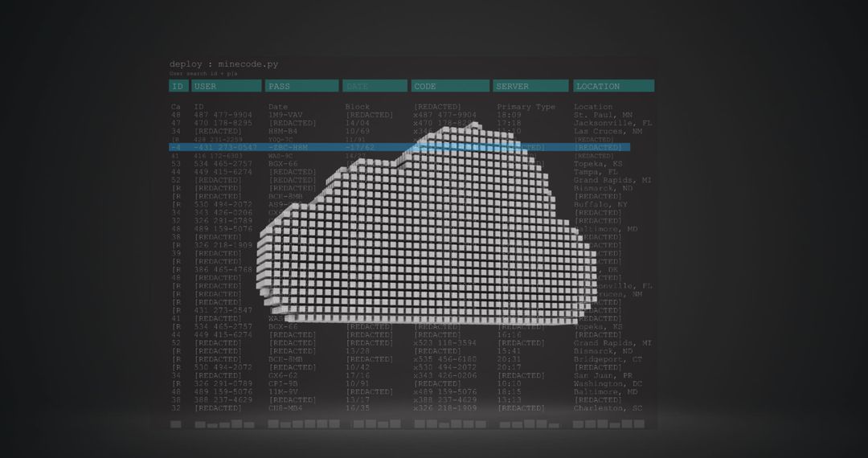Image resolution: width=868 pixels, height=458 pixels.
Task: Click location 'St. Paul, MN'
Action: tap(603, 115)
